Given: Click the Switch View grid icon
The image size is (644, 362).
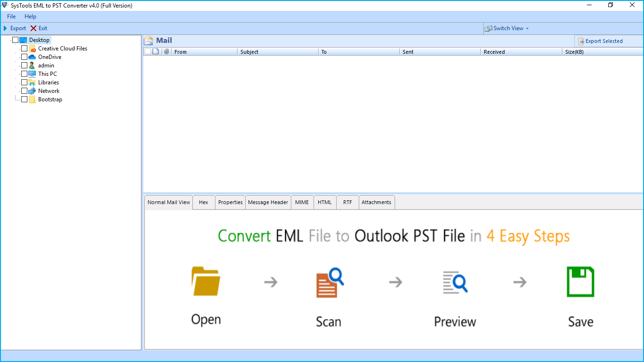Looking at the screenshot, I should click(488, 28).
